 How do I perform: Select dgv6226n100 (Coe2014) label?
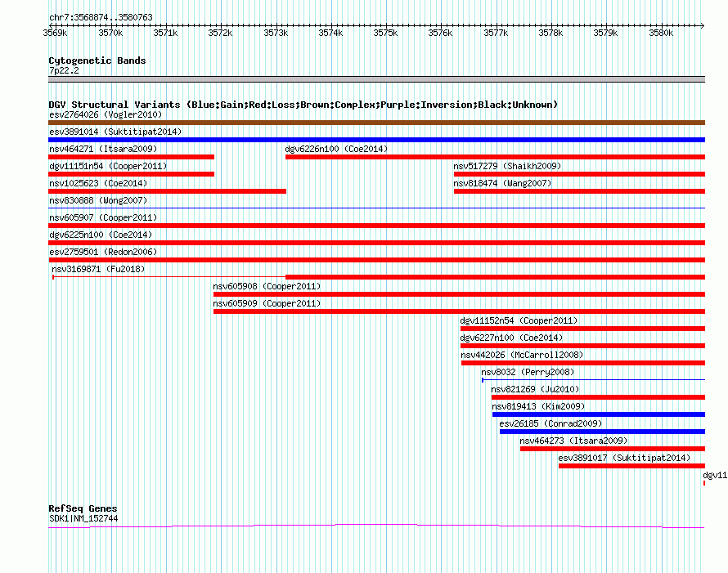pyautogui.click(x=336, y=149)
